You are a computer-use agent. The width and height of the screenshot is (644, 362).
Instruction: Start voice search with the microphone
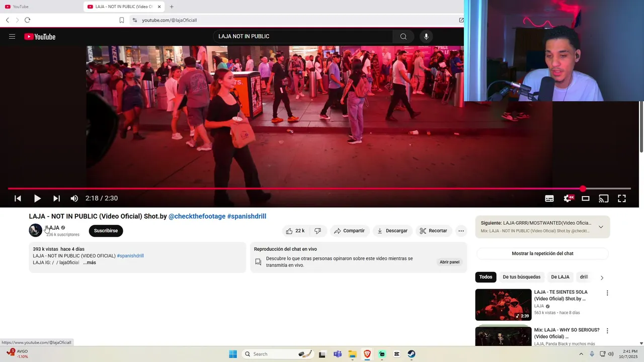426,36
